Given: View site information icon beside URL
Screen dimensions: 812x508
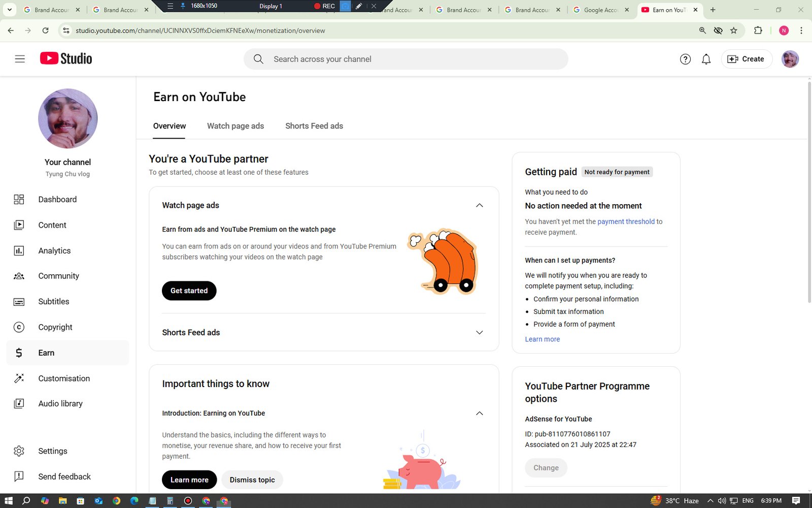Looking at the screenshot, I should 66,30.
